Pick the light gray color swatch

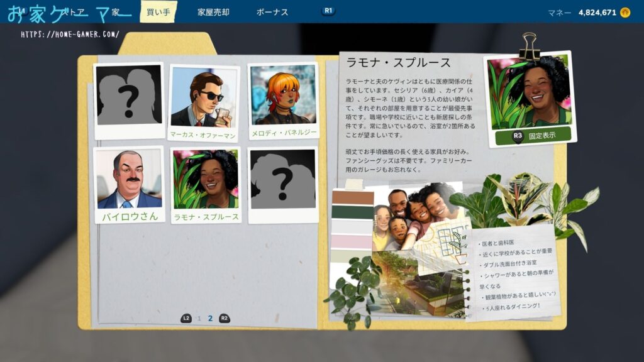coord(352,226)
